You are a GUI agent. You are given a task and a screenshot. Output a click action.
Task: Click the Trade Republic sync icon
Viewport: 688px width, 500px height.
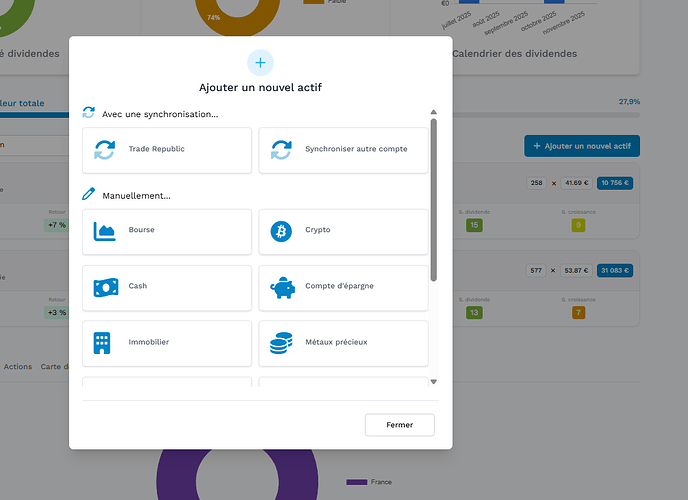[105, 150]
